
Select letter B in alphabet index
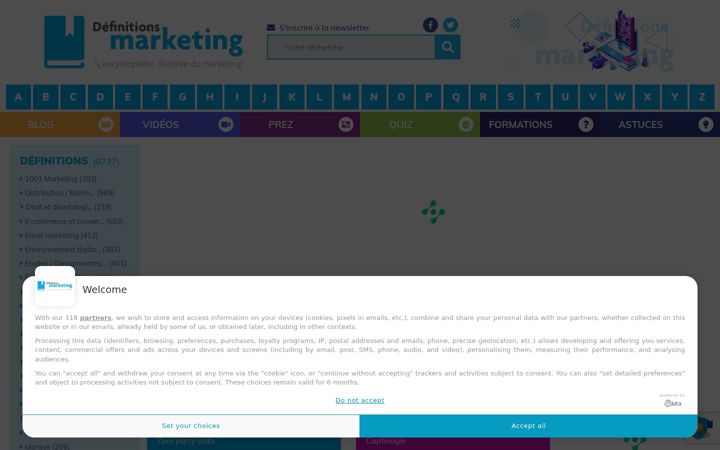(x=45, y=97)
